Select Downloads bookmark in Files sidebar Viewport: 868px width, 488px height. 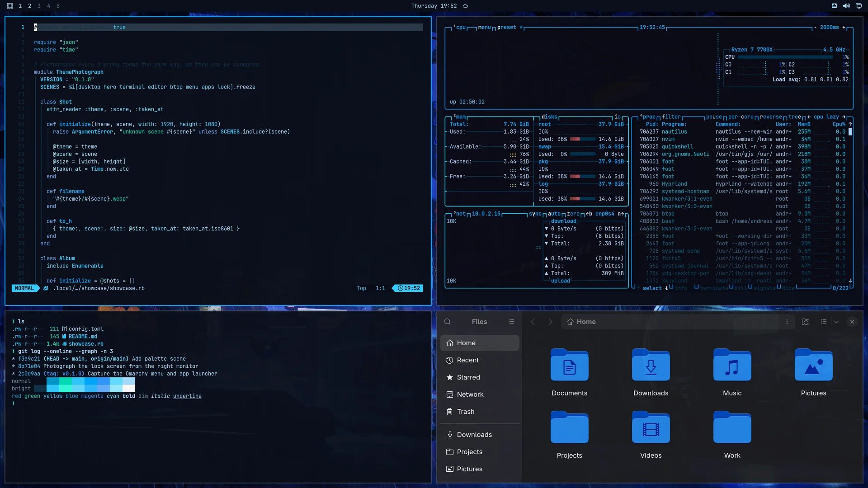coord(480,435)
